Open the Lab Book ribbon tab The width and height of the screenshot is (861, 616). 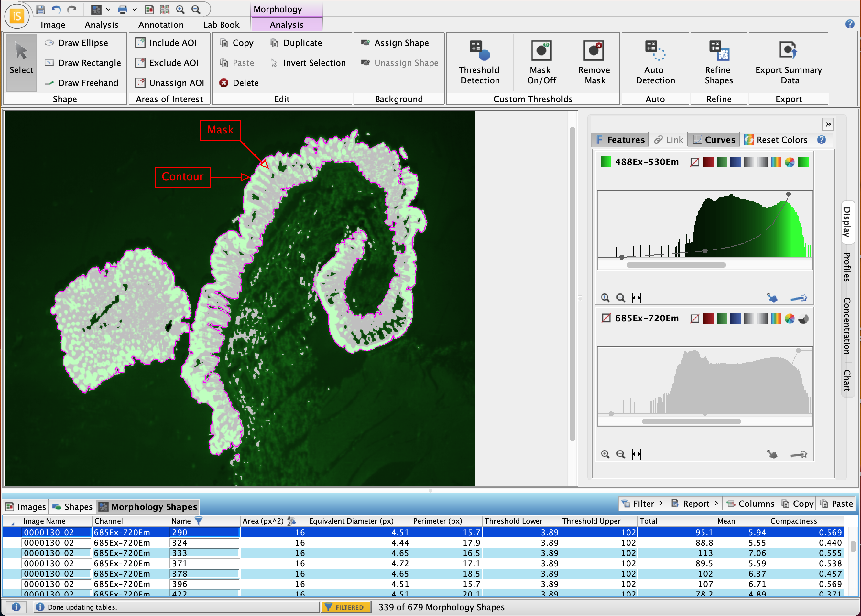pyautogui.click(x=221, y=25)
